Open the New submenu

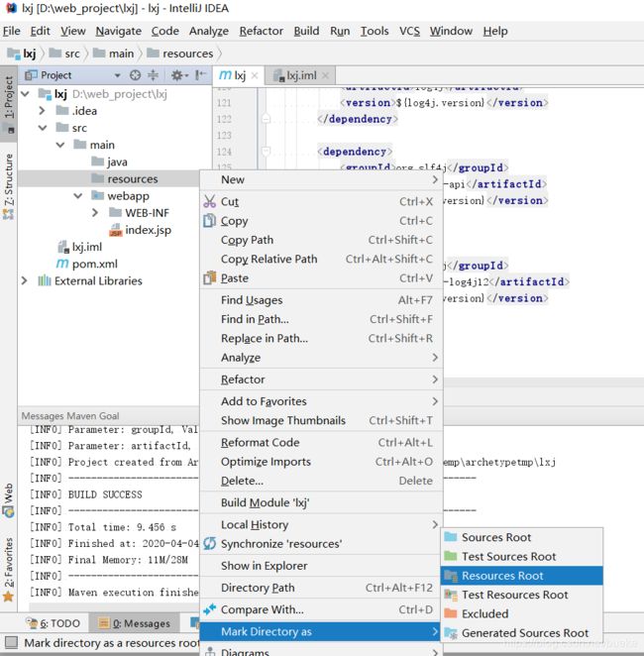pos(321,180)
